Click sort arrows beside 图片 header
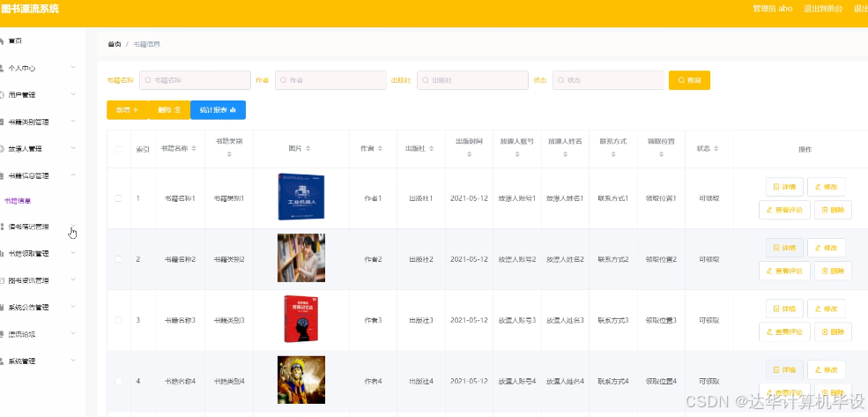The image size is (868, 417). click(308, 149)
